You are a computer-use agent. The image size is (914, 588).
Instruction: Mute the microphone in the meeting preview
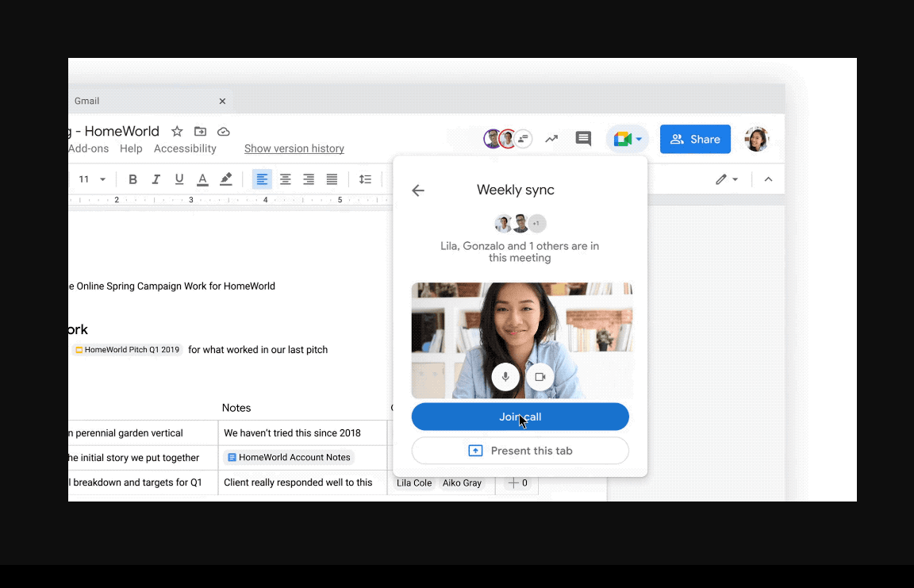pyautogui.click(x=505, y=377)
